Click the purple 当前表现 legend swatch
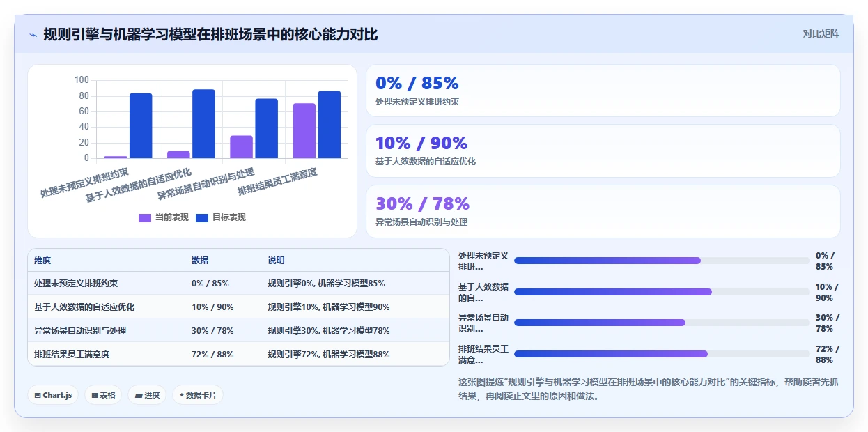This screenshot has width=868, height=432. pyautogui.click(x=145, y=217)
